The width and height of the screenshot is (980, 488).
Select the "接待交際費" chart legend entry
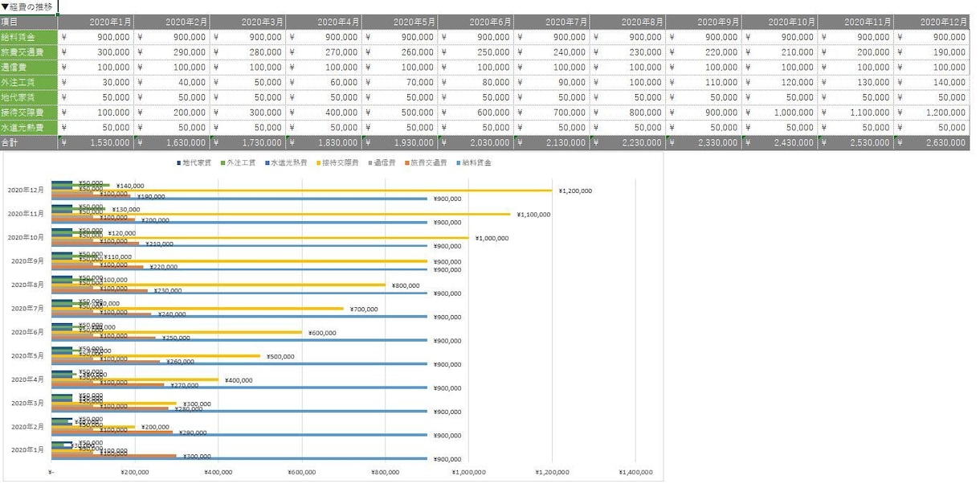click(337, 163)
